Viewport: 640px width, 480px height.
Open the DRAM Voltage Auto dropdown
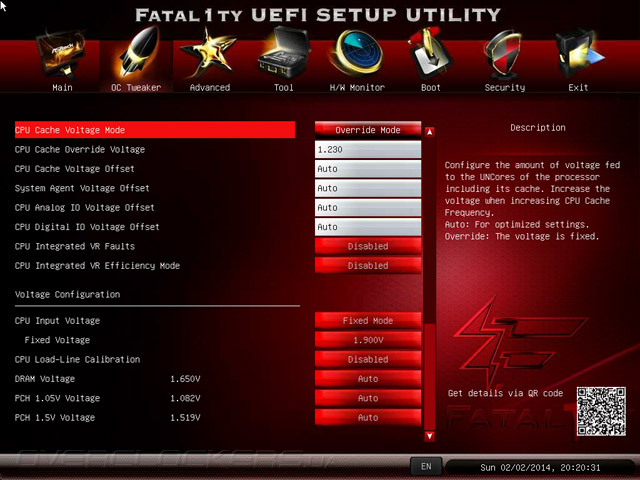368,379
